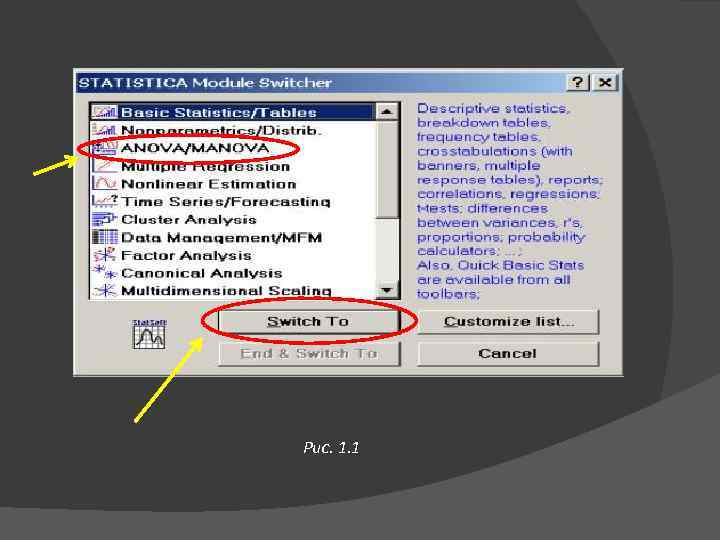
Task: Click the Multiple Regression module icon
Action: (105, 166)
